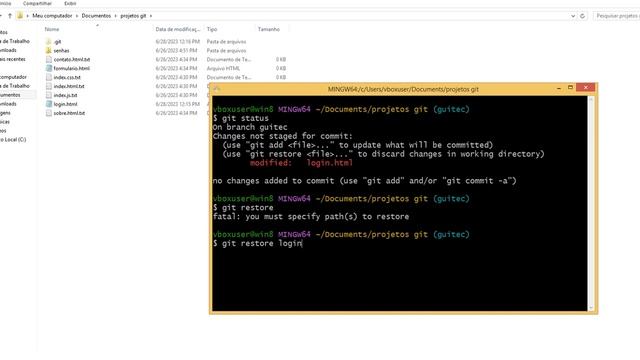The width and height of the screenshot is (640, 360).
Task: Sort files by Tipo column
Action: point(212,29)
